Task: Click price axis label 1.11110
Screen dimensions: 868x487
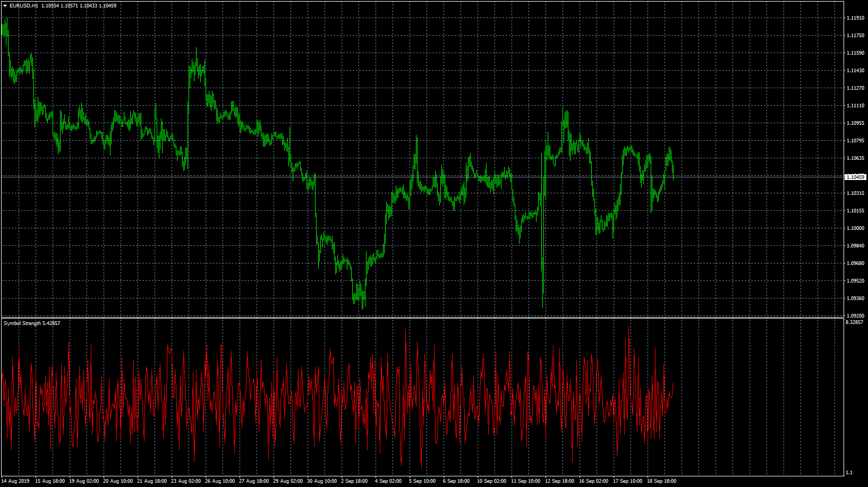Action: pyautogui.click(x=855, y=106)
